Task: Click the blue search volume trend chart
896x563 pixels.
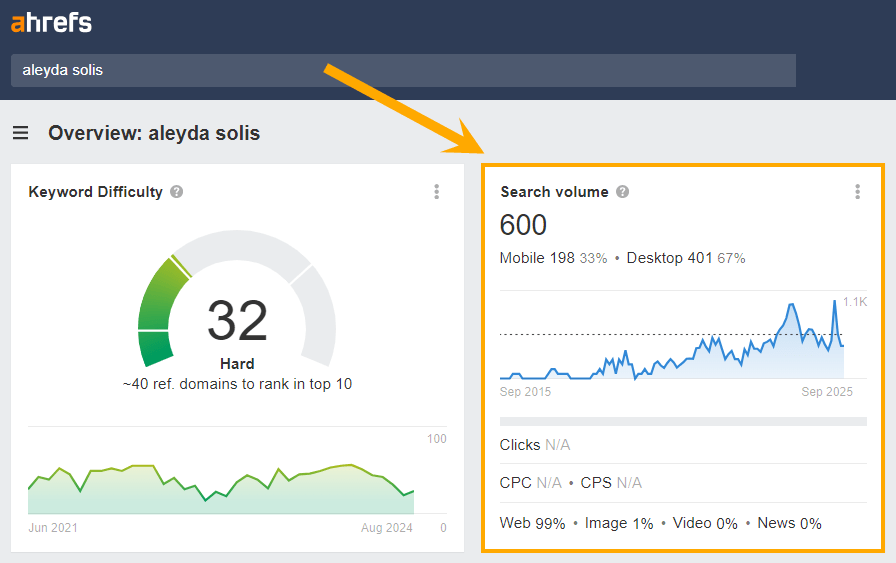Action: pos(671,340)
